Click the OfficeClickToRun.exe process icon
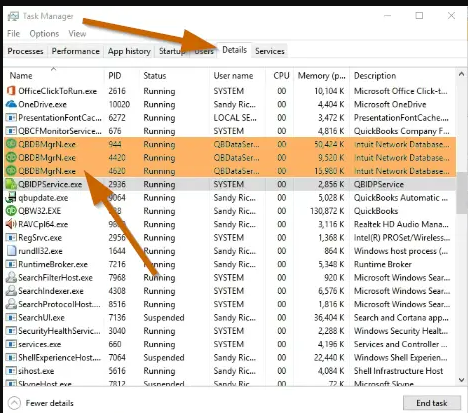Viewport: 468px width, 413px height. coord(11,91)
